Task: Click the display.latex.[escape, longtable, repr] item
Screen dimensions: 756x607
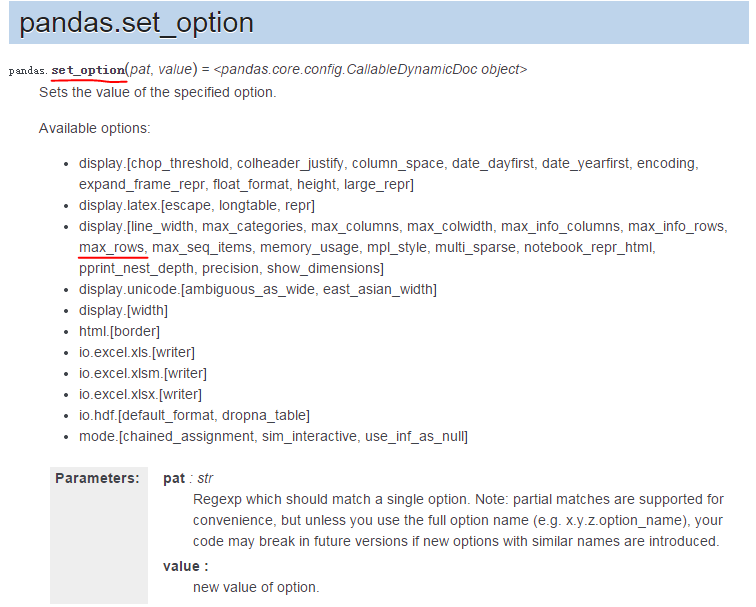Action: pyautogui.click(x=197, y=205)
